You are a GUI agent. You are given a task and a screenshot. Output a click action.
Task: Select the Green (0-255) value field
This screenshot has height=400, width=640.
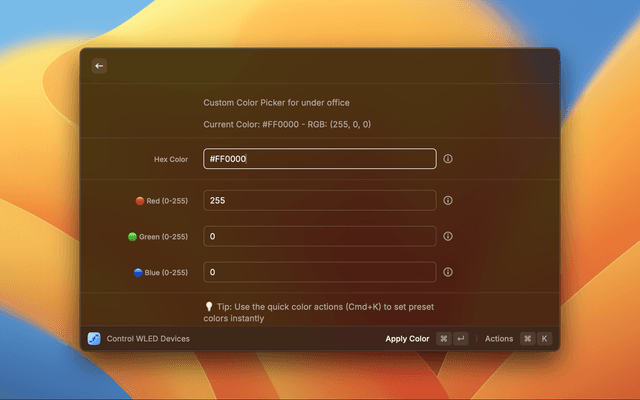[319, 237]
